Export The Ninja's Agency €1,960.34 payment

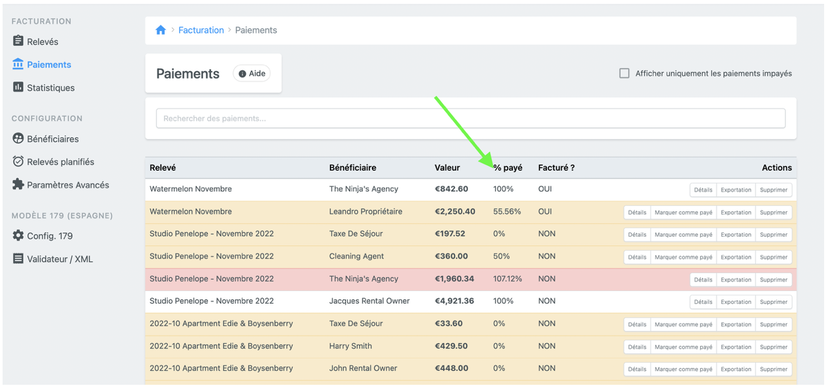[736, 280]
